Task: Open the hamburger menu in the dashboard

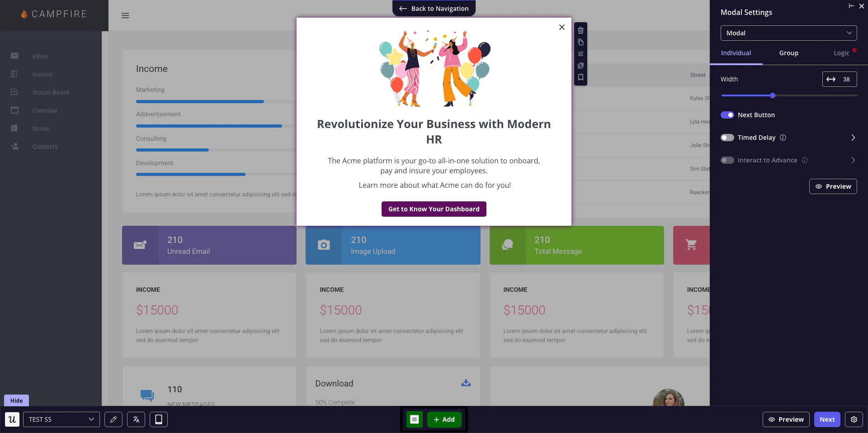Action: (x=125, y=15)
